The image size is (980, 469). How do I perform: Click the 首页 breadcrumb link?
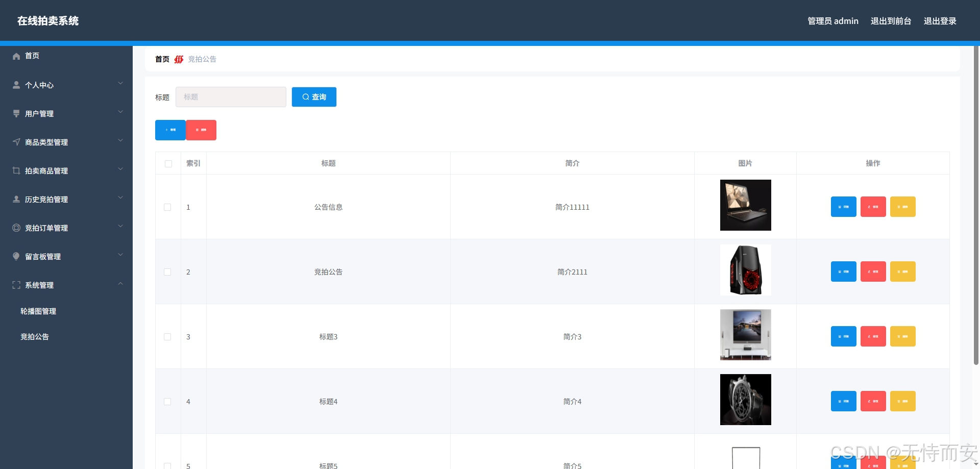click(162, 59)
